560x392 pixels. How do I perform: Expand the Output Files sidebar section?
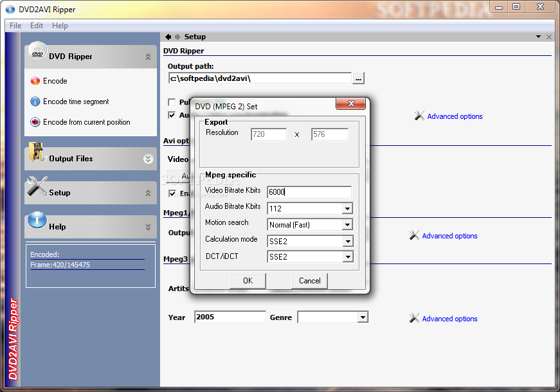point(149,159)
